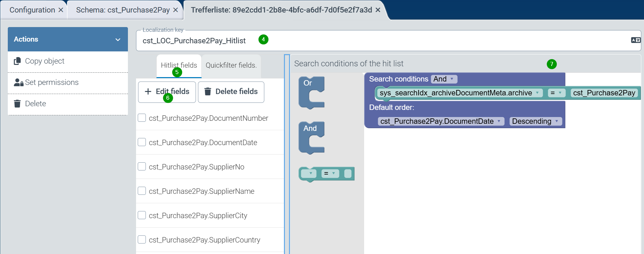
Task: Close the Schema: cst_Purchase2Pay tab
Action: (x=176, y=10)
